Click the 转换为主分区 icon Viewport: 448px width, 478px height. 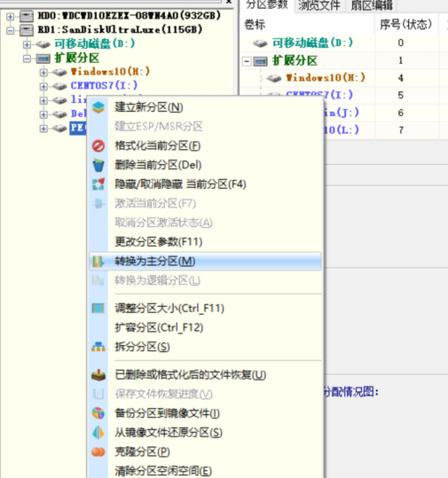coord(98,262)
